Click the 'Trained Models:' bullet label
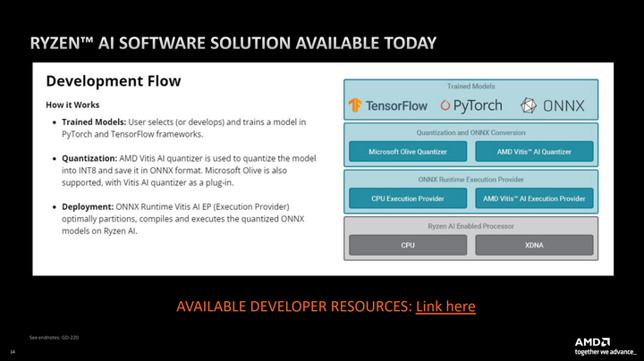 pyautogui.click(x=94, y=122)
